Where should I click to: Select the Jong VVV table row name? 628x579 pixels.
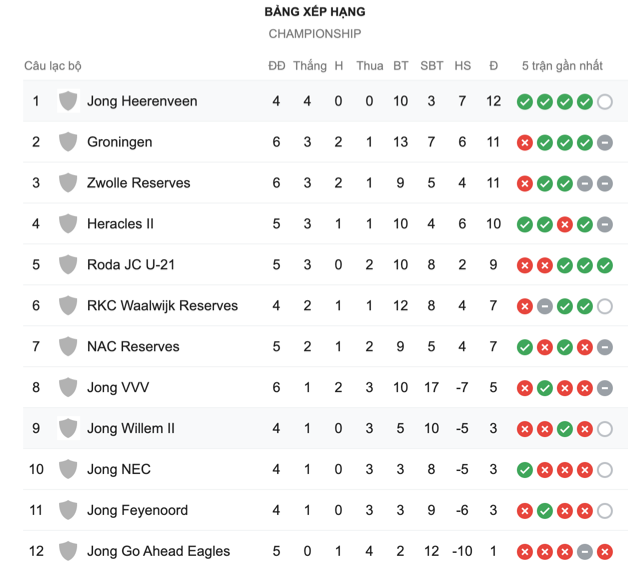pos(118,387)
